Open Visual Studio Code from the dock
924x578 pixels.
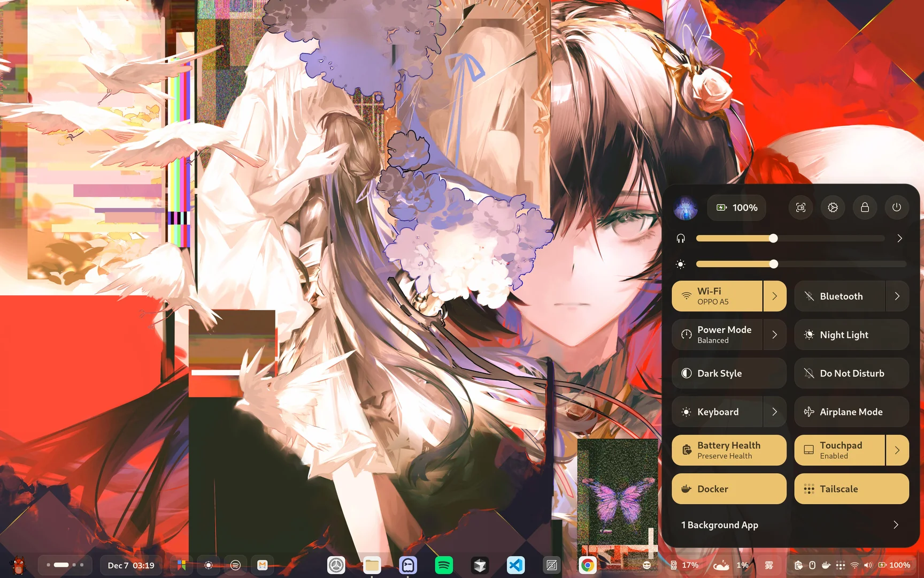[515, 565]
